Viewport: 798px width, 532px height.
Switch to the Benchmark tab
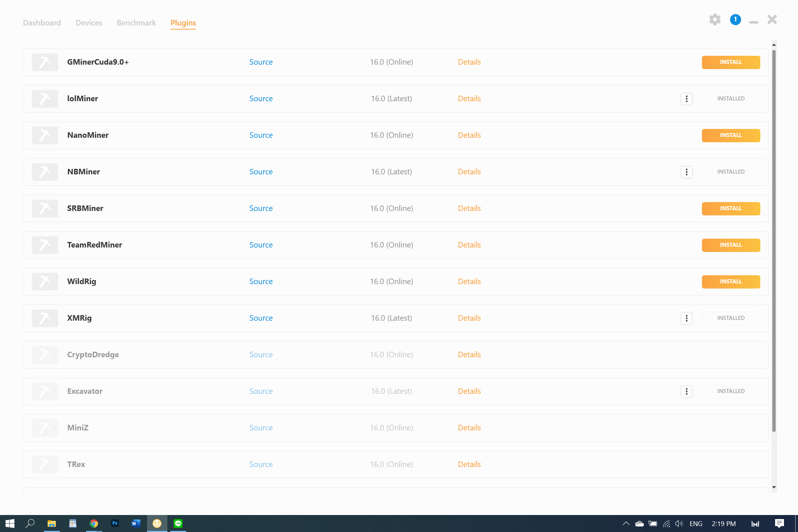point(136,23)
